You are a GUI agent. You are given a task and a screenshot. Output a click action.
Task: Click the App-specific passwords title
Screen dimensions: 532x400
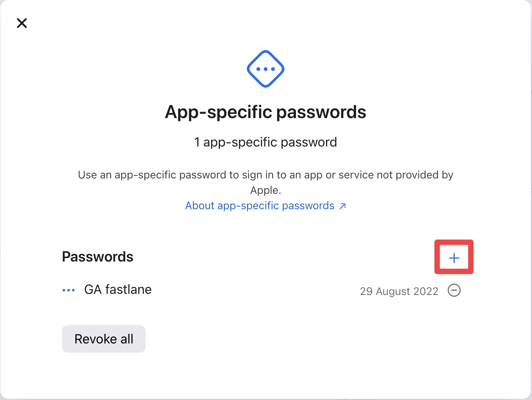pyautogui.click(x=265, y=112)
